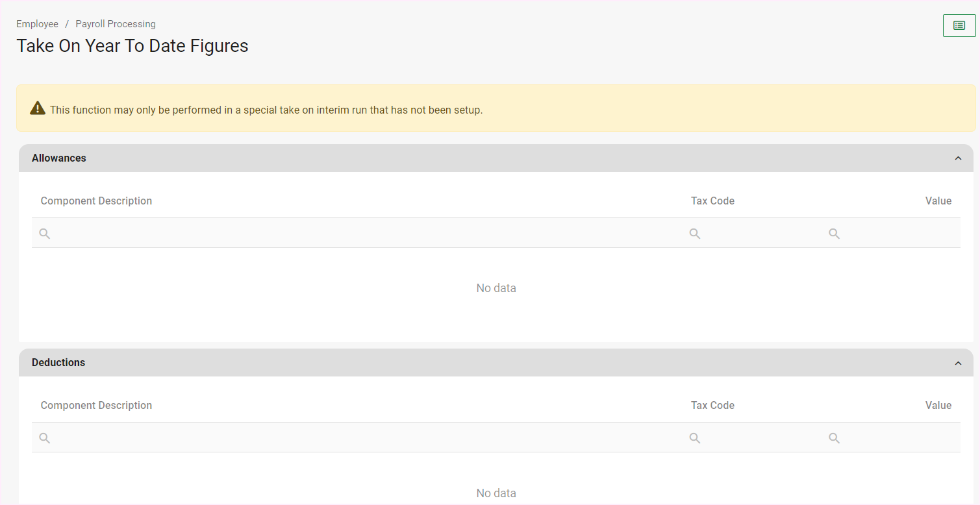This screenshot has height=505, width=980.
Task: Sort Deductions by Component Description column
Action: click(x=96, y=406)
